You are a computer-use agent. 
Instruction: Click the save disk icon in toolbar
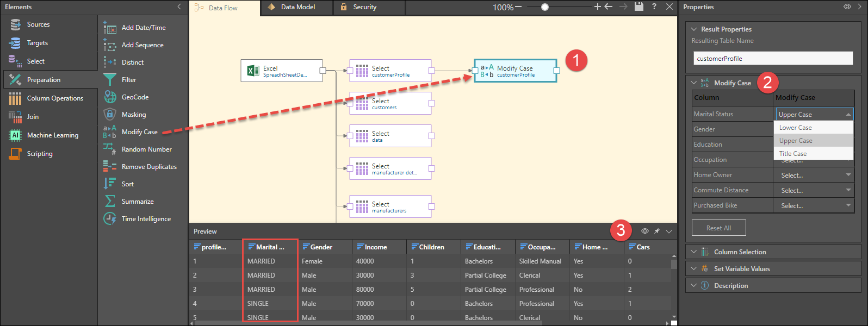(638, 7)
